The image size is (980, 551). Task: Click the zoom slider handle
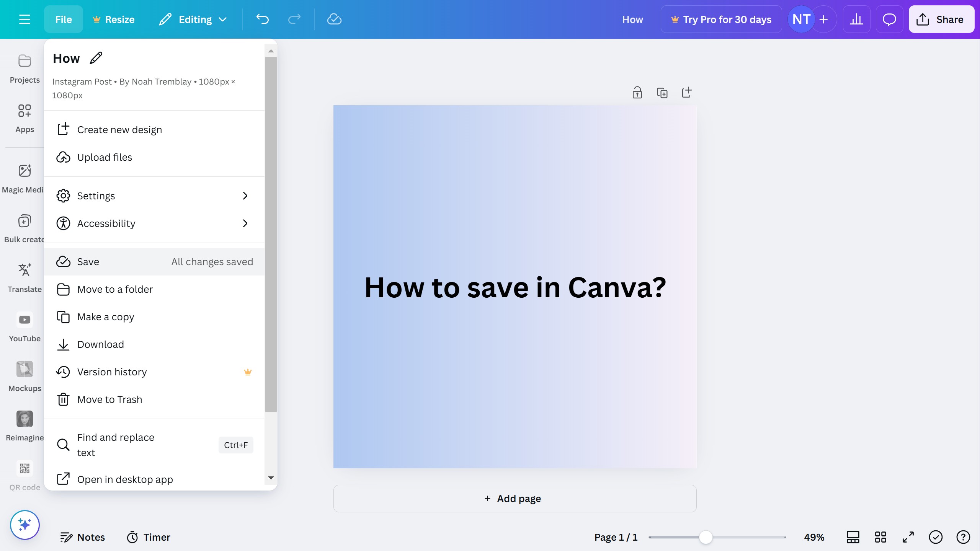706,537
